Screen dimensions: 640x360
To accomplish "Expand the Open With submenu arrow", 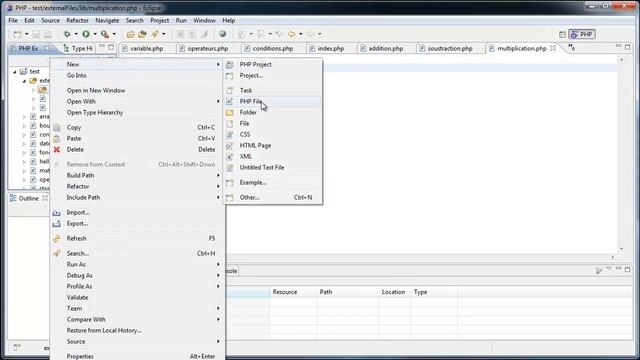I will pos(218,101).
